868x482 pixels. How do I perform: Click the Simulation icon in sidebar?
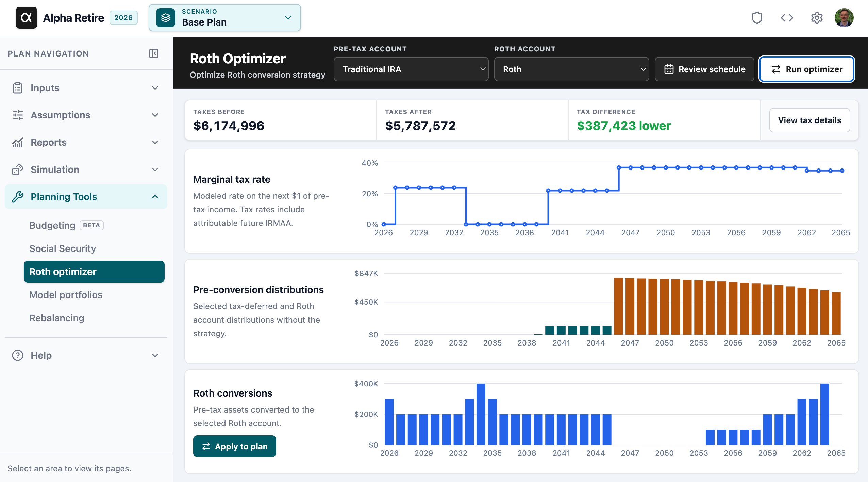coord(18,170)
